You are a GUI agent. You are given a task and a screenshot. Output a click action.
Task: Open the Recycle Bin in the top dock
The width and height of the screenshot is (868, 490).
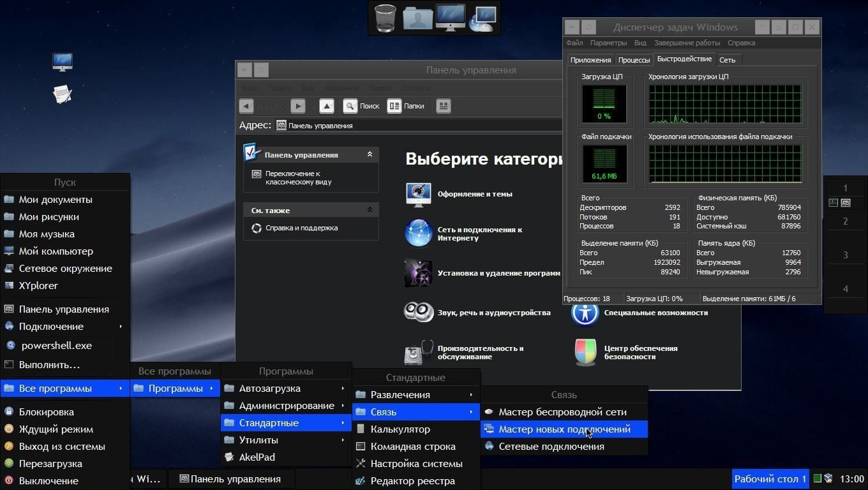click(x=385, y=17)
